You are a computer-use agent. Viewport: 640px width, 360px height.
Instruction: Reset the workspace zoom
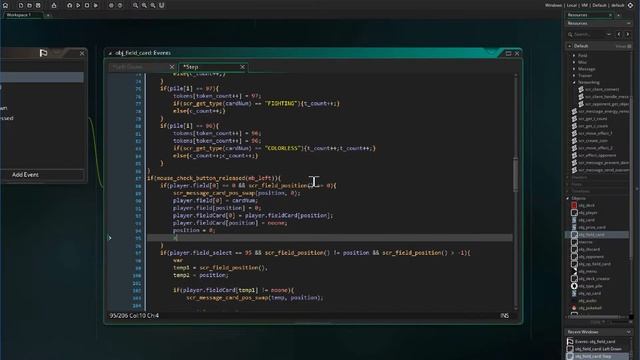(x=144, y=5)
